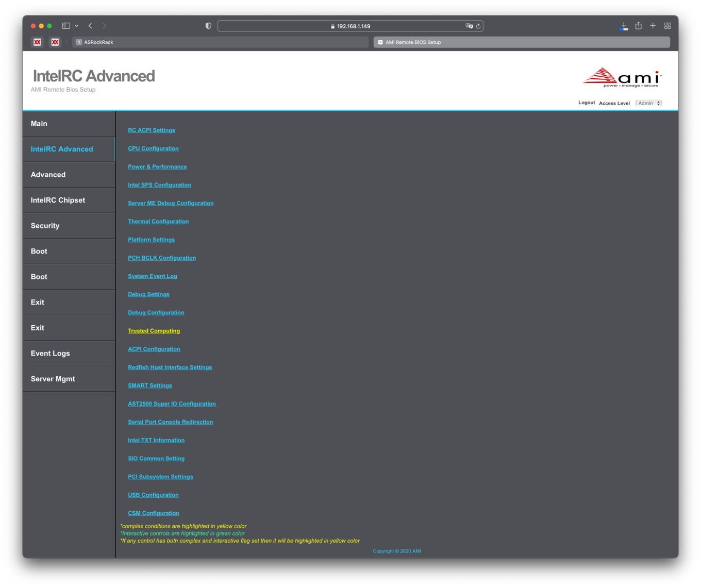The image size is (701, 588).
Task: Open Debug Settings link
Action: point(148,294)
